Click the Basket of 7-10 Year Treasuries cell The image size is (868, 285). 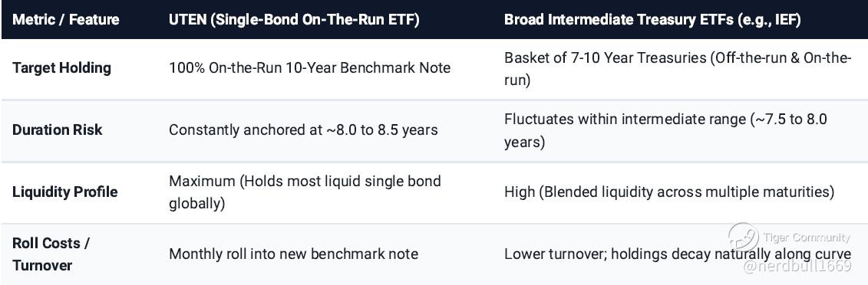pos(678,69)
